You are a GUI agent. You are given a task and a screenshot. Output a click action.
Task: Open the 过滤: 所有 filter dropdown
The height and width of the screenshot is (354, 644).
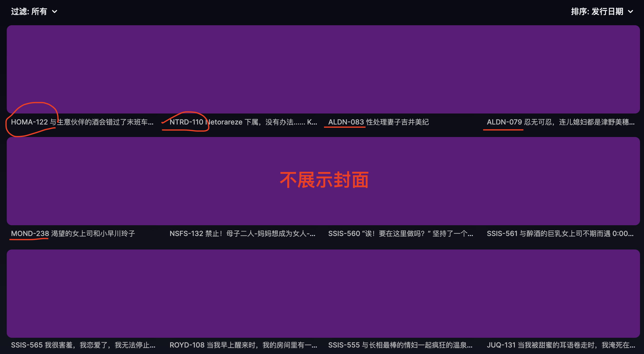(34, 11)
